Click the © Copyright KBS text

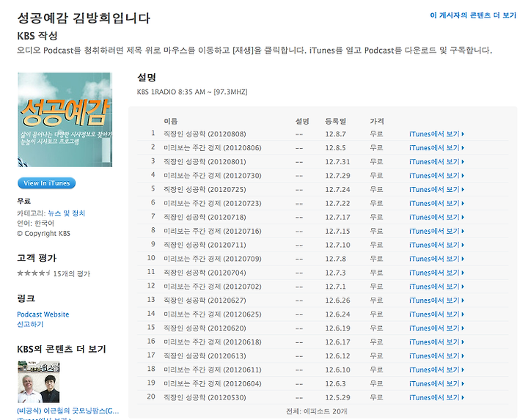43,233
